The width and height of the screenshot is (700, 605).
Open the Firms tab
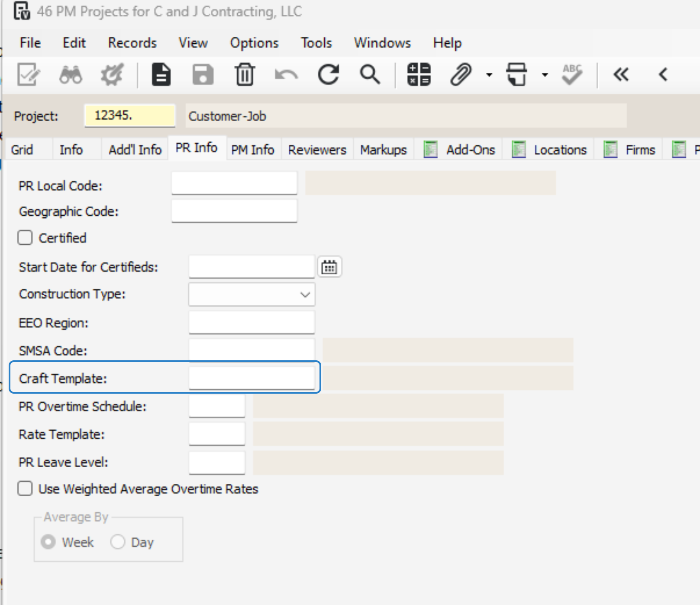(x=629, y=150)
